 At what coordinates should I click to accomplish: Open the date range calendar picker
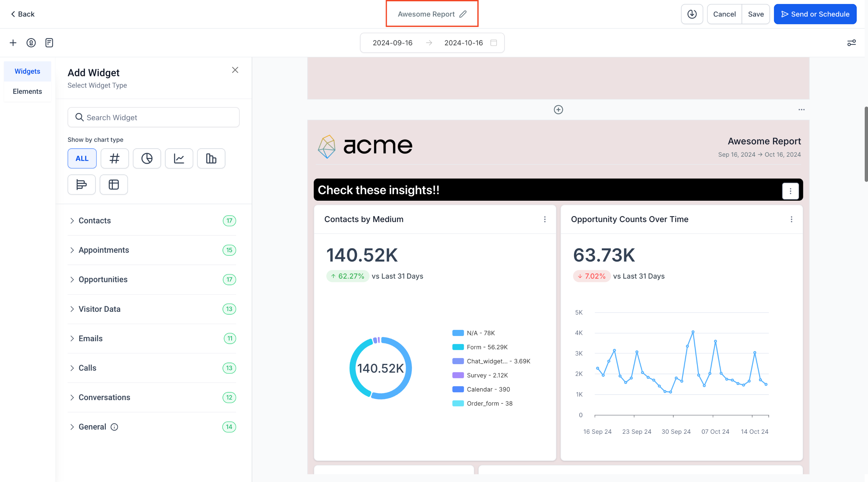pos(493,43)
